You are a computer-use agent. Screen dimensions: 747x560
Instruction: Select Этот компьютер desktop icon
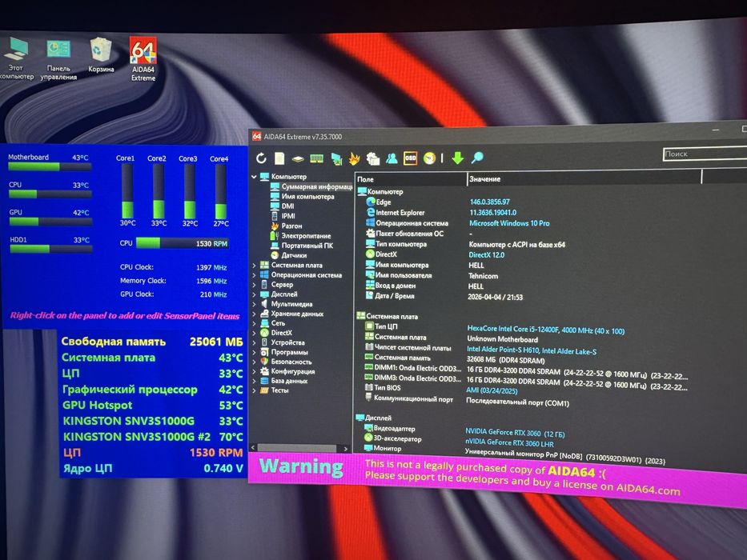16,58
